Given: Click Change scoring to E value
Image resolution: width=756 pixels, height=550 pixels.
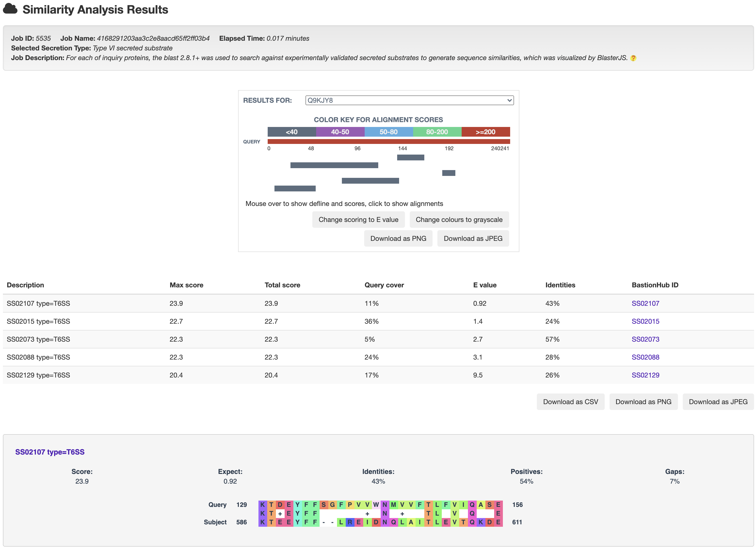Looking at the screenshot, I should point(358,220).
